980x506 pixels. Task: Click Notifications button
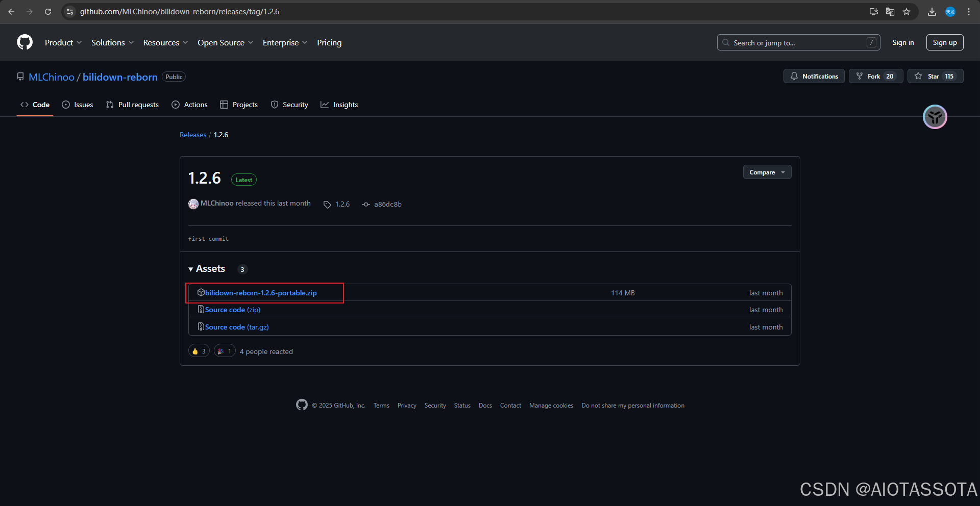pyautogui.click(x=814, y=76)
